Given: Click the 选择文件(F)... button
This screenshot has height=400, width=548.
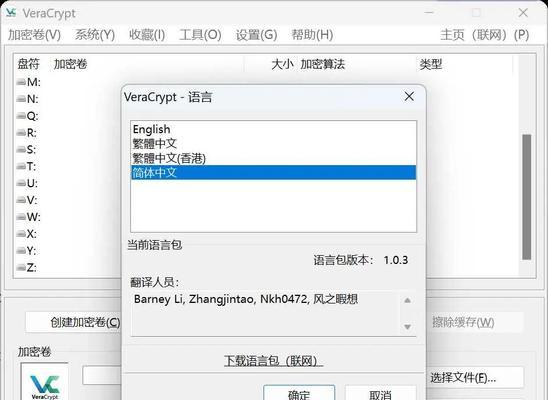Looking at the screenshot, I should pos(475,377).
